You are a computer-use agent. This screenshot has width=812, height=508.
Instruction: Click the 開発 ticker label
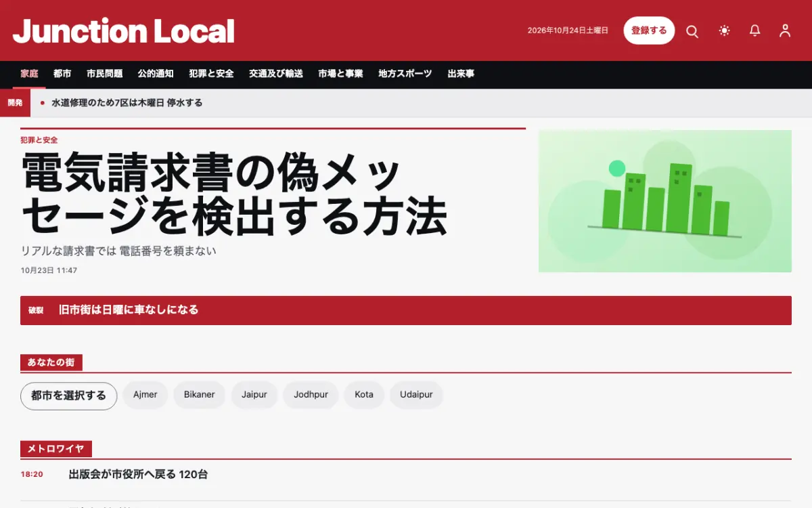(x=15, y=103)
